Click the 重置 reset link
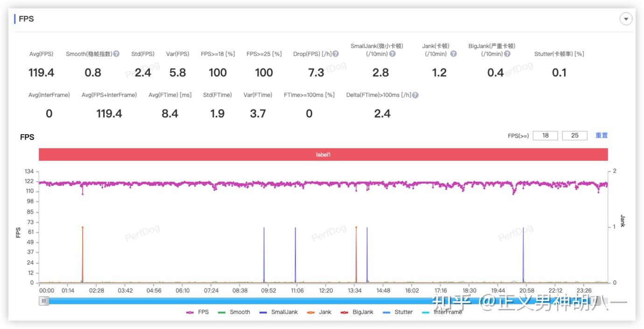 point(602,136)
